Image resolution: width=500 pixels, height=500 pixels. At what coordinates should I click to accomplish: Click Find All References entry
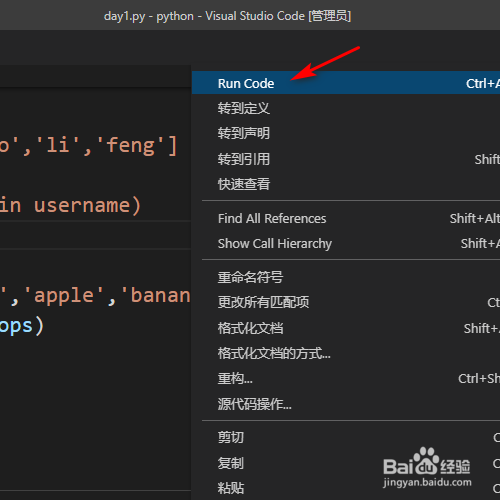(346, 219)
